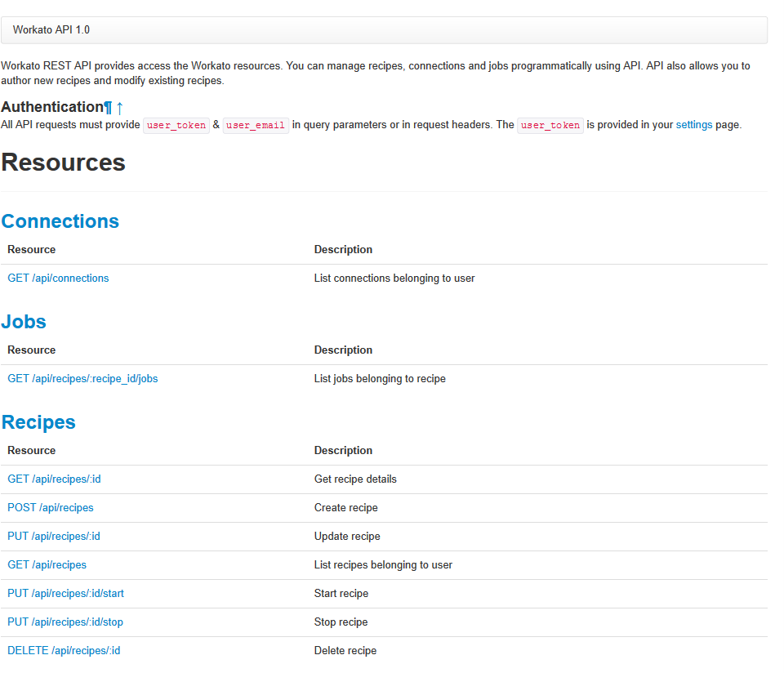Click the up arrow beside Authentication heading
Viewport: 784px width, 673px height.
(x=119, y=108)
